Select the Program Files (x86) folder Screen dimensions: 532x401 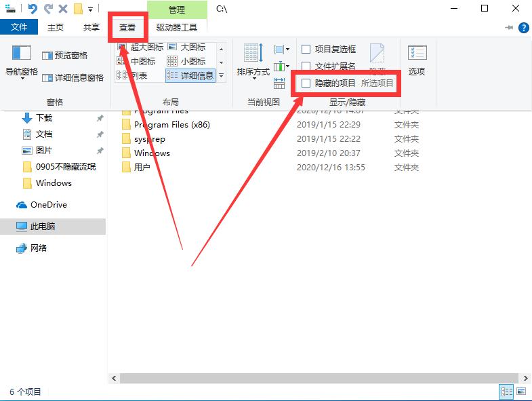[172, 125]
